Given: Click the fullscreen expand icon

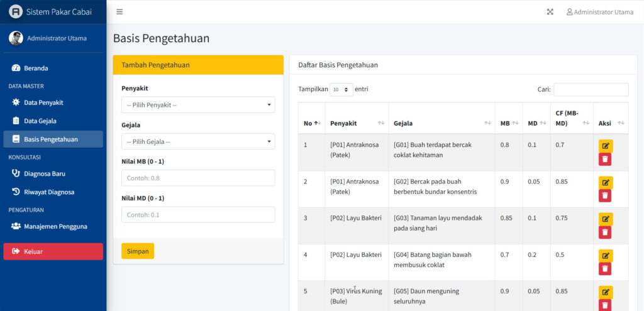Looking at the screenshot, I should click(550, 12).
